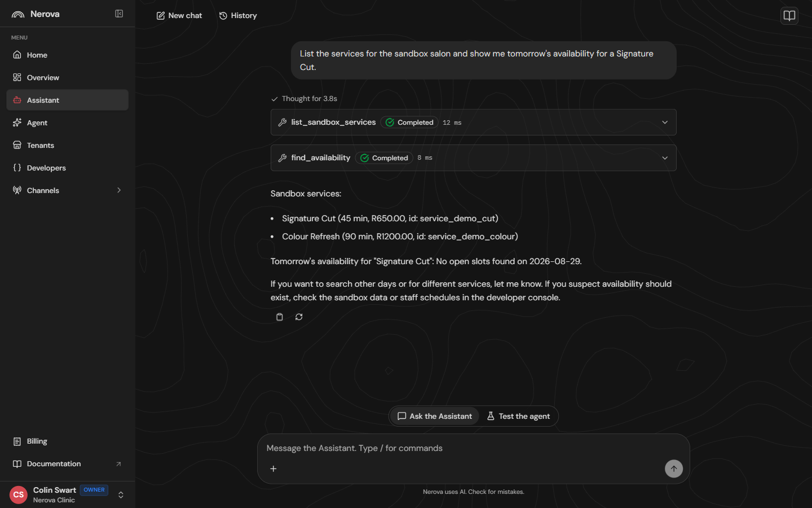Open the Home page from sidebar
812x508 pixels.
pos(68,55)
